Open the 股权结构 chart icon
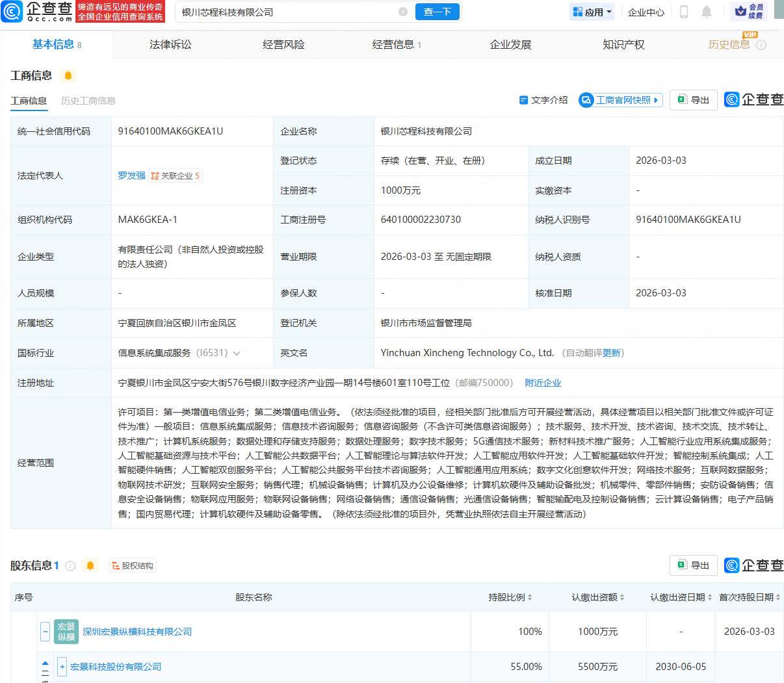Screen dimensions: 784x683 tap(133, 565)
